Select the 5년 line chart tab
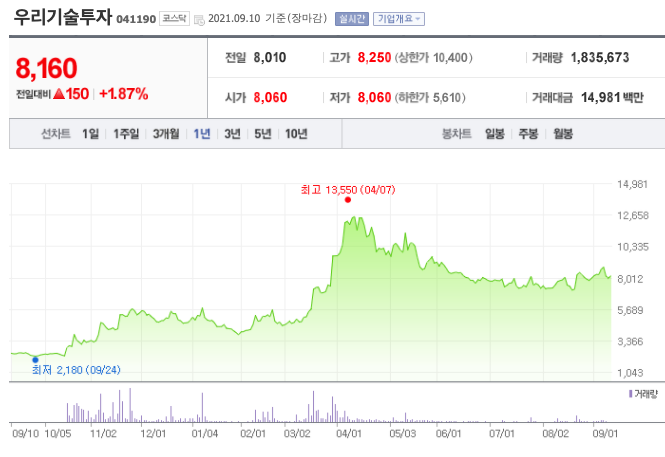This screenshot has width=665, height=457. coord(263,134)
